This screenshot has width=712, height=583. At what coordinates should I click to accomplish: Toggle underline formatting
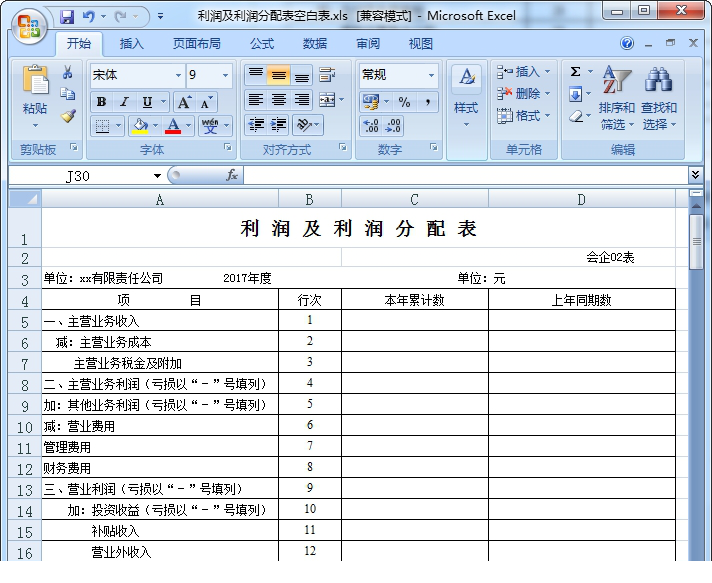point(147,102)
